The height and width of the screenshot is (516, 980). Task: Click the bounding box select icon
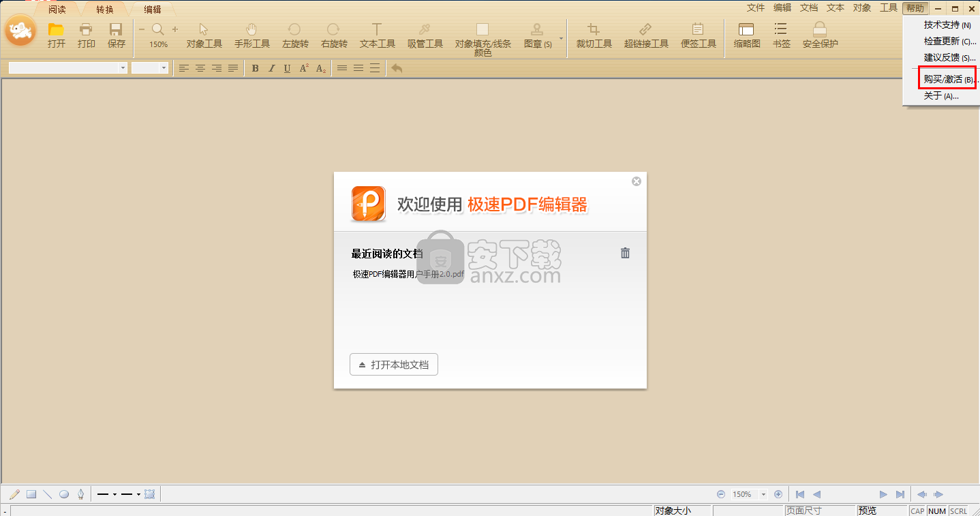[x=150, y=494]
